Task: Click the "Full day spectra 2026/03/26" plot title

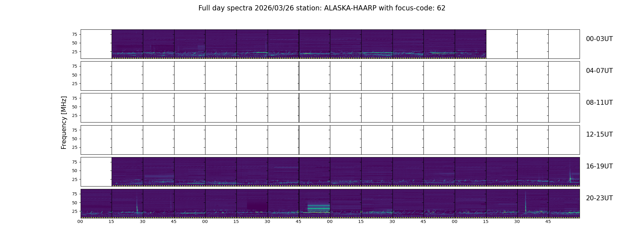Action: pyautogui.click(x=322, y=8)
